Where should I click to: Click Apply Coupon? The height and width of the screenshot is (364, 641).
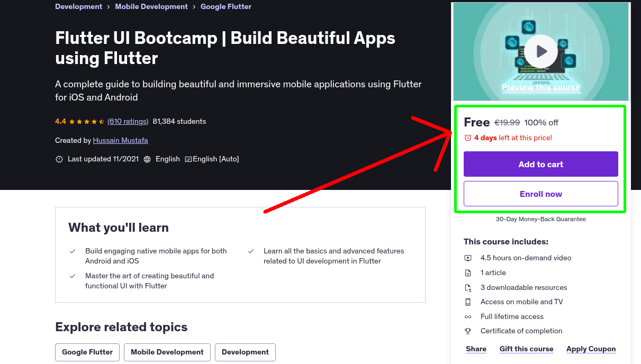tap(591, 349)
